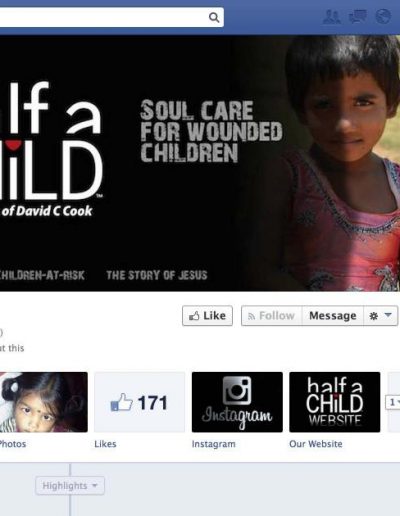The width and height of the screenshot is (400, 516).
Task: Open the friend requests icon
Action: pos(332,17)
